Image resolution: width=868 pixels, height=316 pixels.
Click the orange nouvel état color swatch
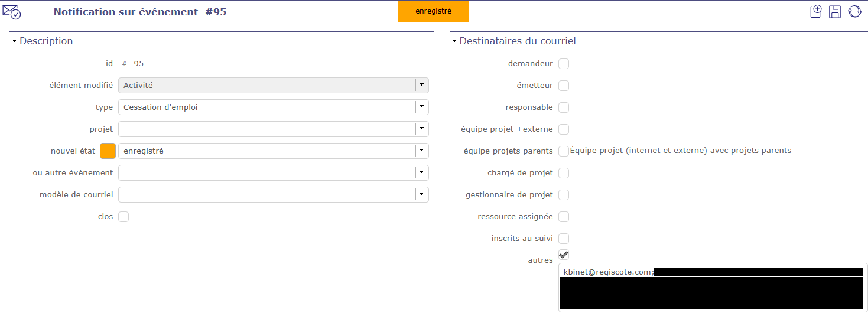tap(108, 151)
